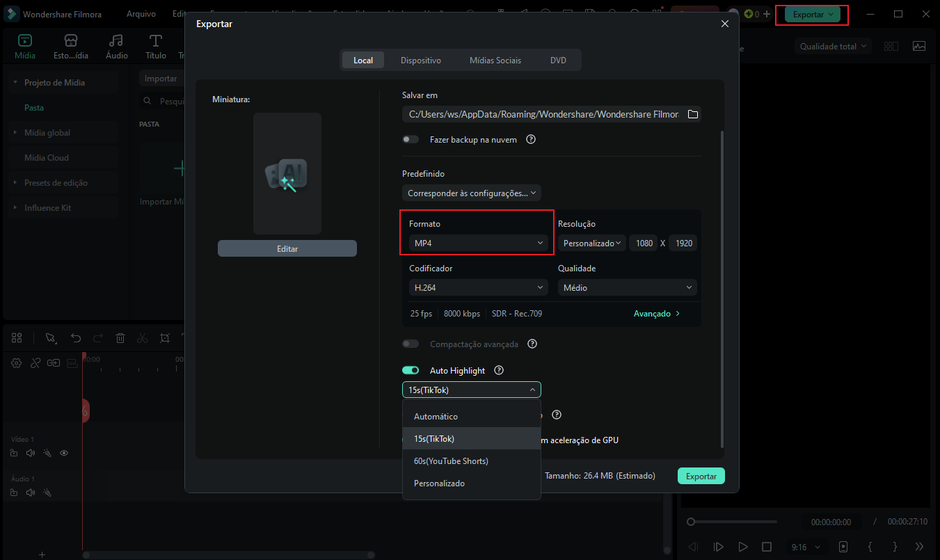Close the Exportar dialog

tap(725, 24)
